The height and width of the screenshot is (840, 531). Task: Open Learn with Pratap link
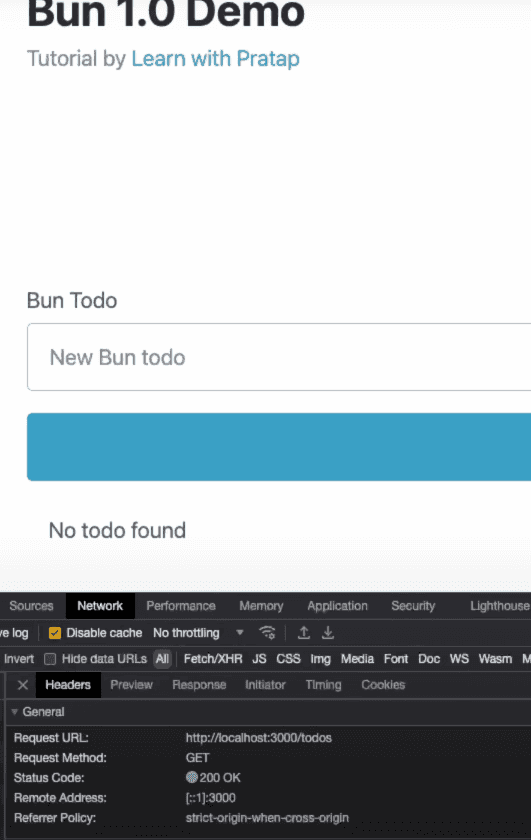pyautogui.click(x=215, y=59)
